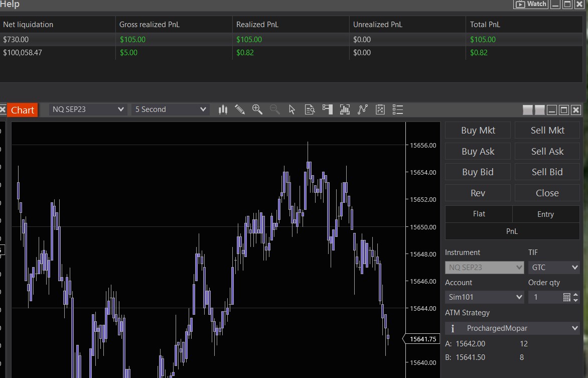This screenshot has height=378, width=588.
Task: Open the TIF dropdown showing GTC
Action: 553,268
